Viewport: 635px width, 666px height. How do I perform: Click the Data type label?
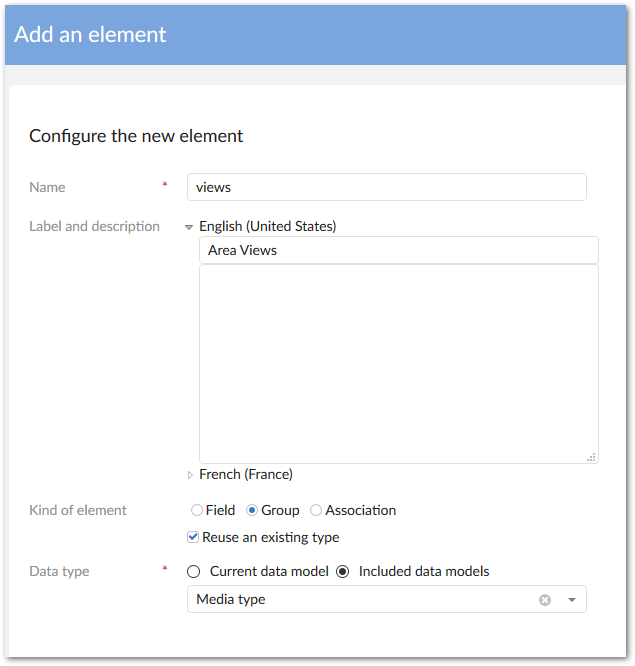click(x=59, y=572)
